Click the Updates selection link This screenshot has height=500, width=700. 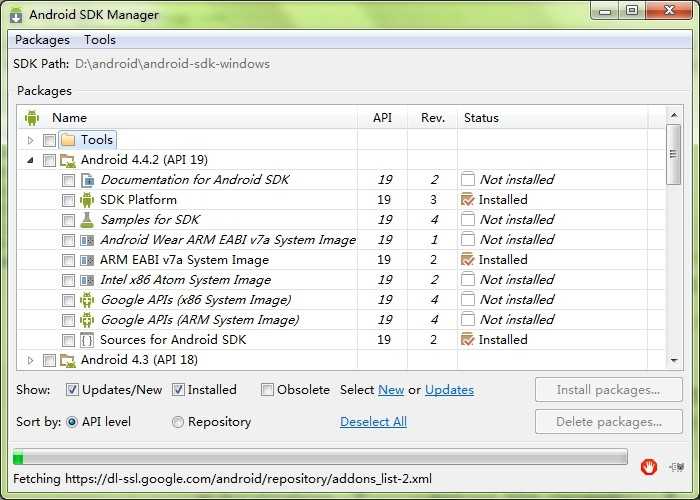click(449, 390)
